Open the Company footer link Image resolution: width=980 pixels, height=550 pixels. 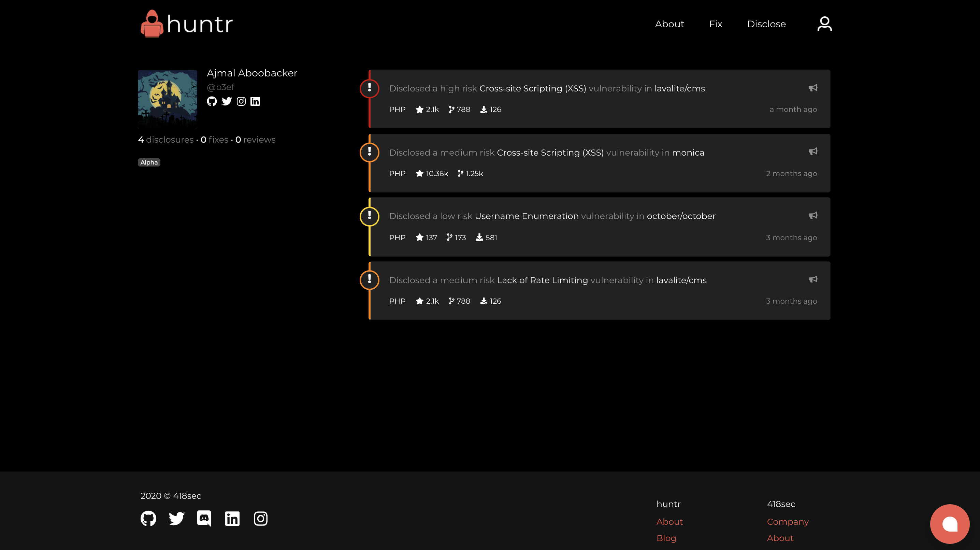pyautogui.click(x=788, y=521)
